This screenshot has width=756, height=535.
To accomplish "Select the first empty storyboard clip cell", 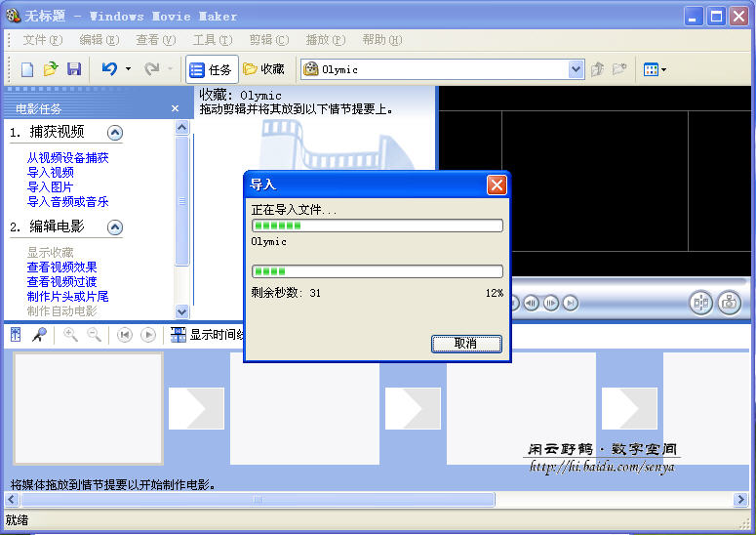I will [x=88, y=409].
